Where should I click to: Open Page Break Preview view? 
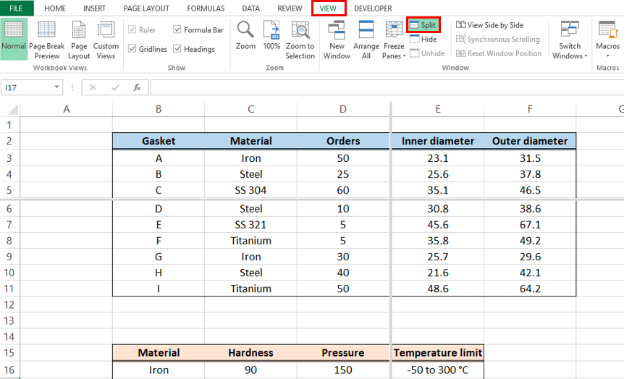tap(47, 39)
